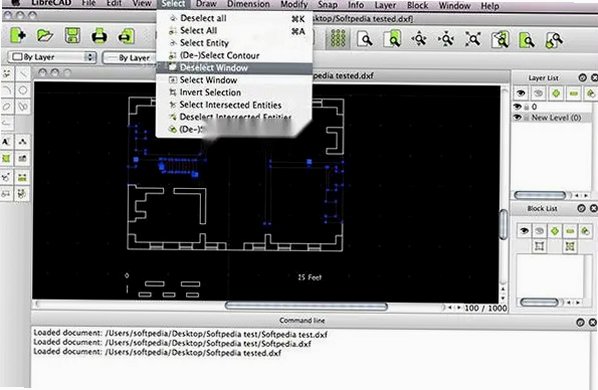Open the Modify menu in the menu bar
Image resolution: width=598 pixels, height=390 pixels.
[x=294, y=5]
